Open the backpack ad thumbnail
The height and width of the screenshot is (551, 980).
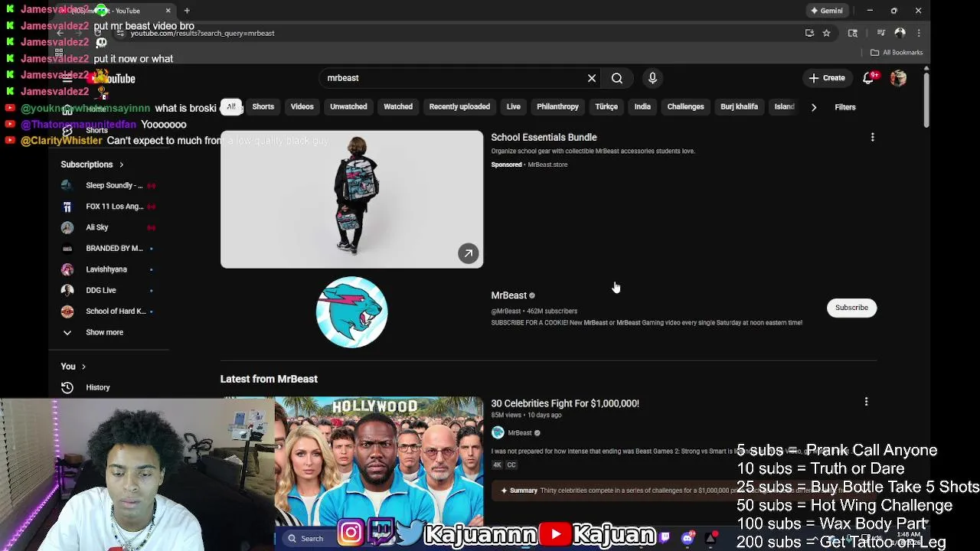pos(351,200)
